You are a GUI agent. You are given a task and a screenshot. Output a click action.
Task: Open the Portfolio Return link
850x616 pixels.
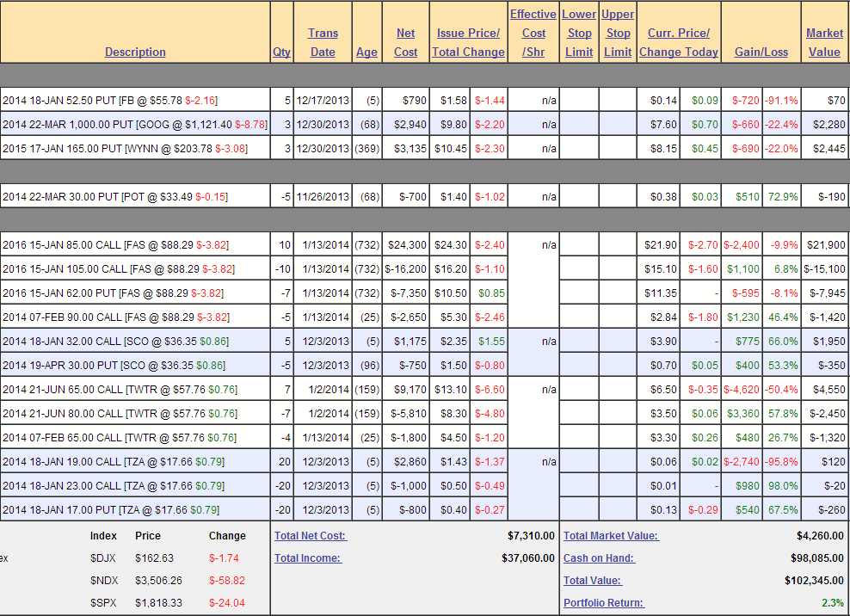click(x=603, y=602)
